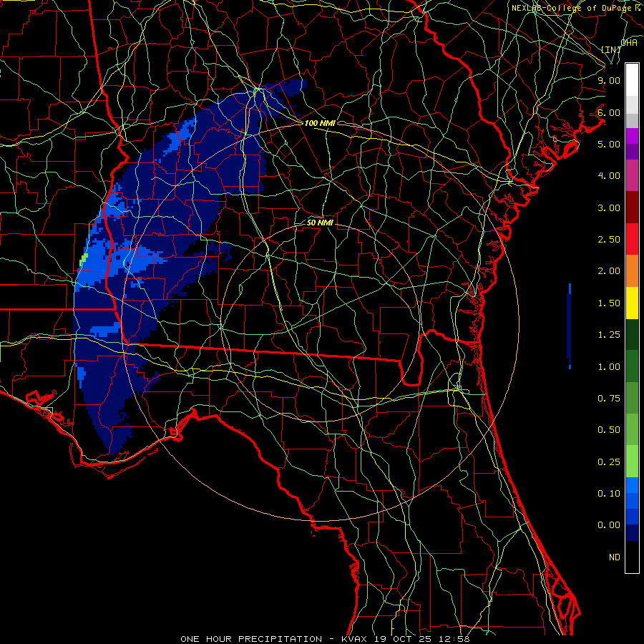Click the 1.25 legend value
644x644 pixels.
(x=609, y=335)
